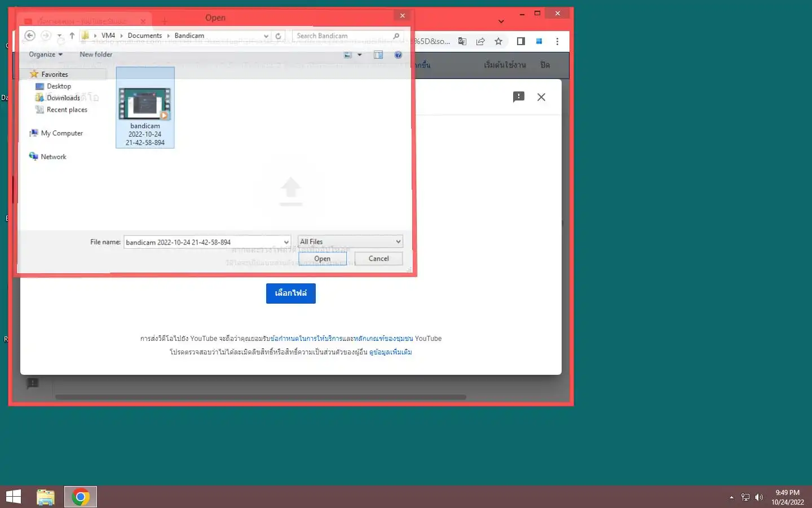
Task: Send feedback in the upload dialog
Action: click(x=519, y=97)
